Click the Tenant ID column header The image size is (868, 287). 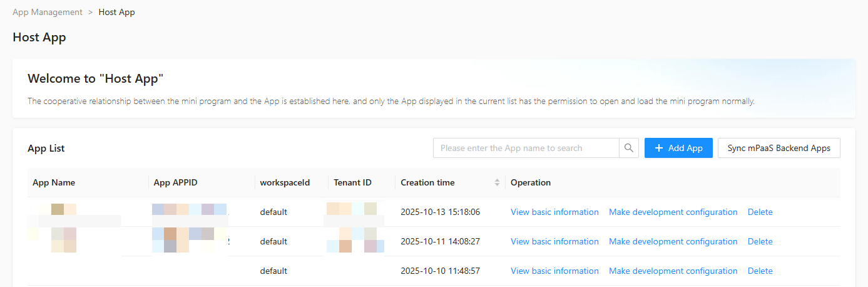coord(352,182)
